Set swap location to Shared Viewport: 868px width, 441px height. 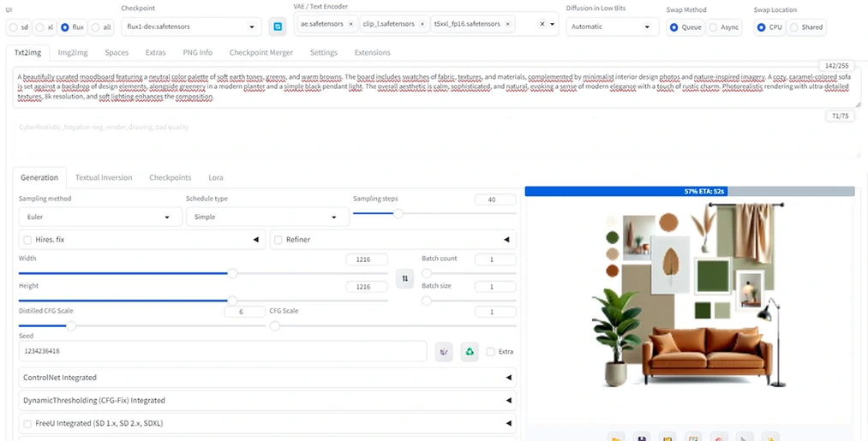[793, 27]
